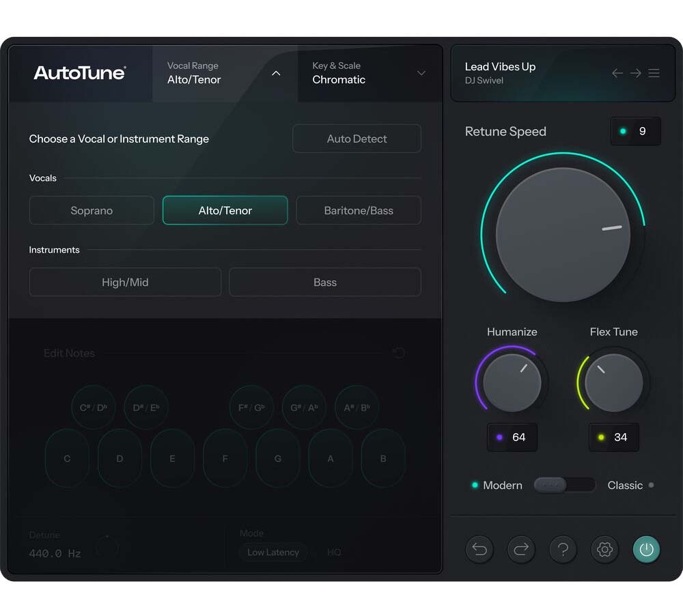Click the Edit Notes label
This screenshot has width=683, height=616.
coord(69,353)
